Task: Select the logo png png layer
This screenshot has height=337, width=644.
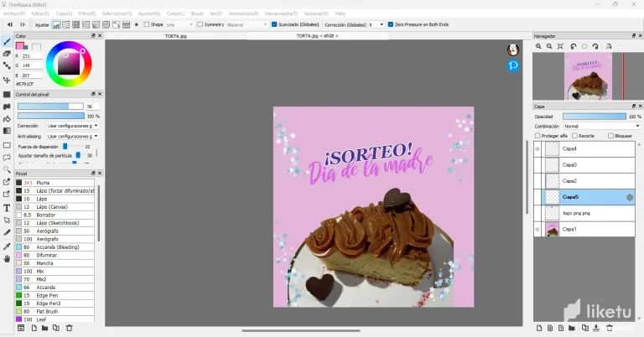Action: point(588,214)
